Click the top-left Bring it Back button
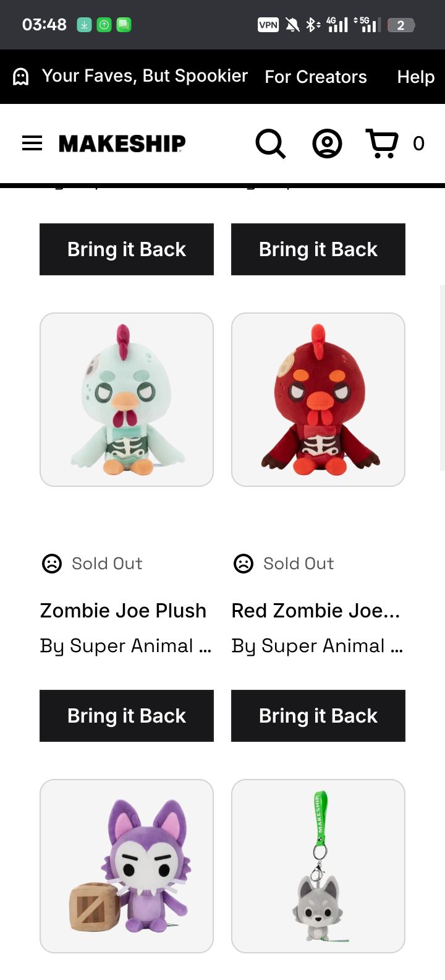Image resolution: width=445 pixels, height=980 pixels. click(127, 249)
